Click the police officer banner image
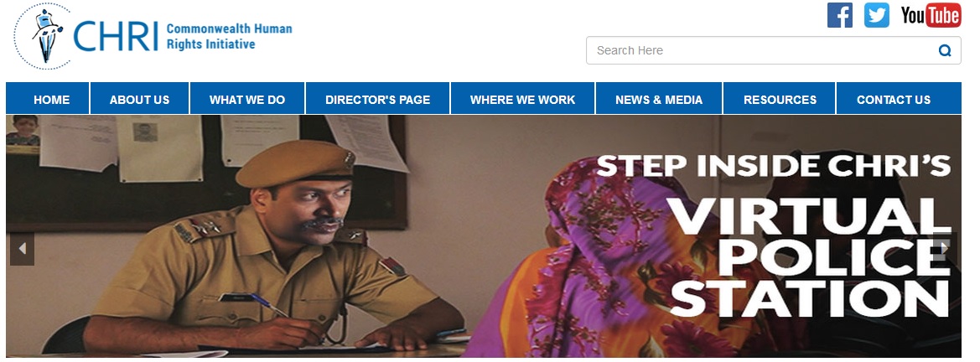The width and height of the screenshot is (980, 362). [x=484, y=235]
